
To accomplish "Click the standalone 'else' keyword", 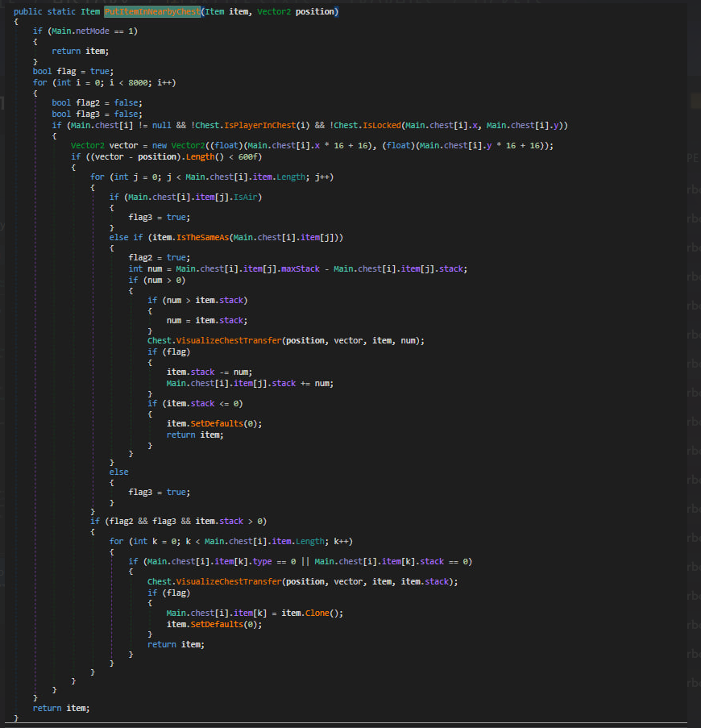I will (x=118, y=472).
